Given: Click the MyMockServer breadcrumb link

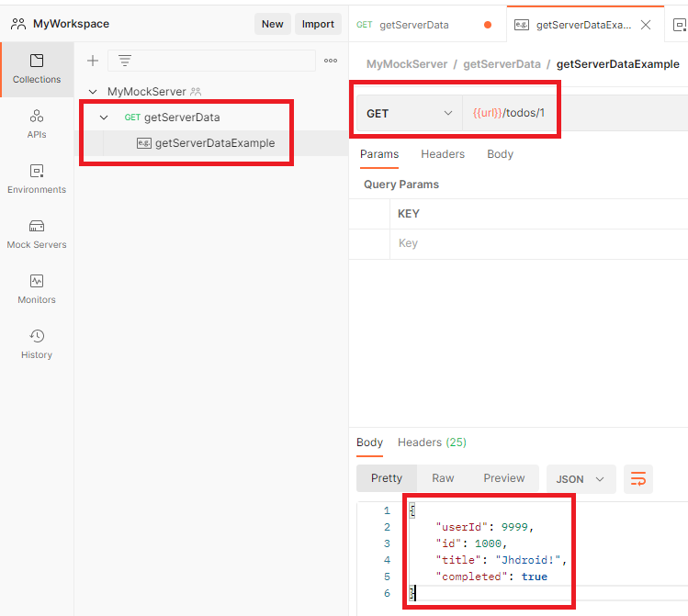Looking at the screenshot, I should [407, 64].
